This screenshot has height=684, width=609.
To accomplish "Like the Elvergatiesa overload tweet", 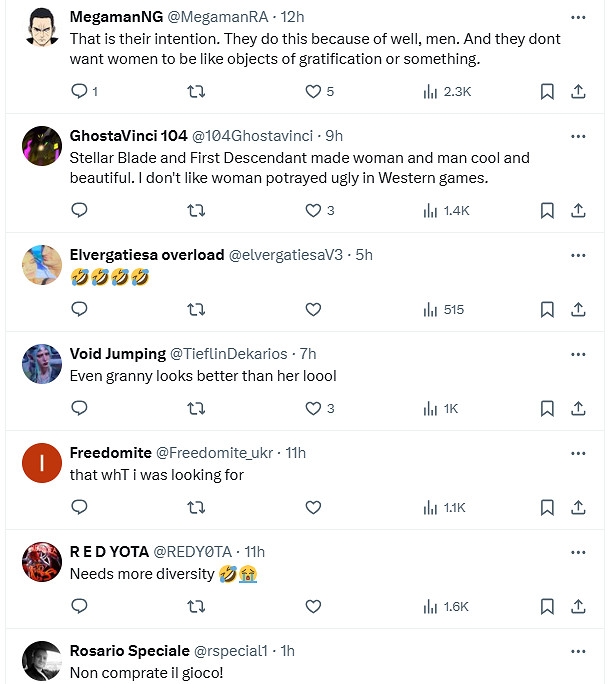I will pyautogui.click(x=313, y=309).
